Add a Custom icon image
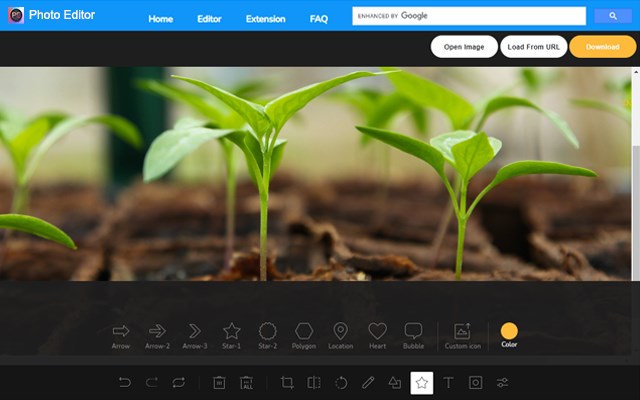Screen dimensions: 640x400 [x=462, y=331]
